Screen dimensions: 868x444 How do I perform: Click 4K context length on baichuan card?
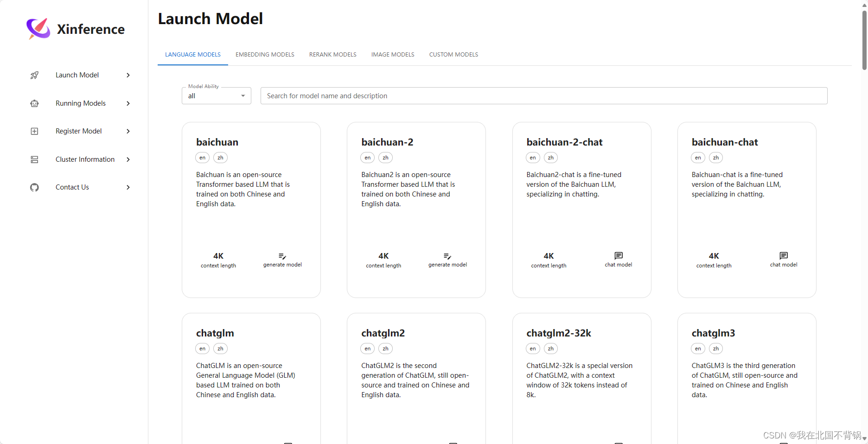pyautogui.click(x=218, y=260)
